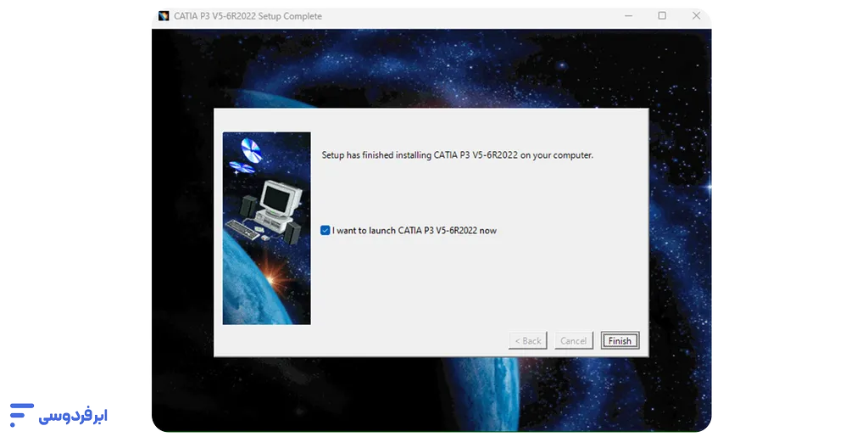The image size is (868, 437).
Task: Click the blue Persian watermark text
Action: 73,417
